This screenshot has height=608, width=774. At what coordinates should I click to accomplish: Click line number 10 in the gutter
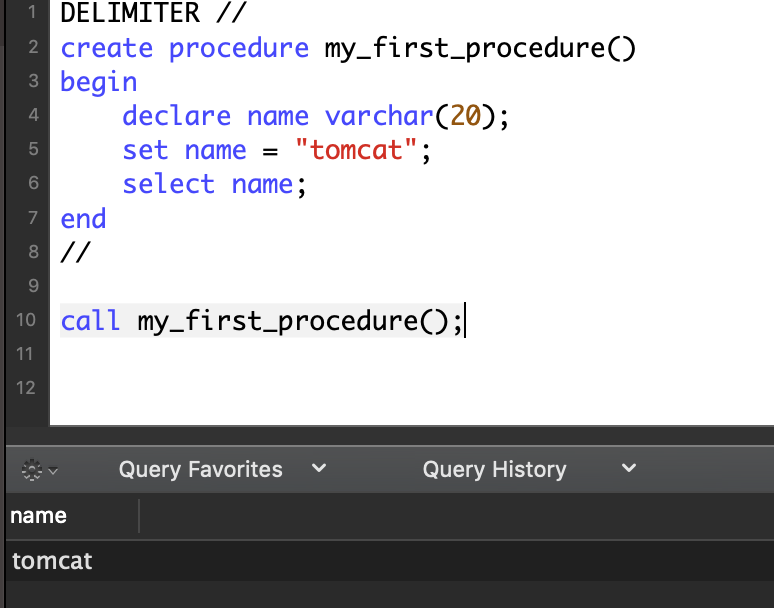pyautogui.click(x=26, y=320)
